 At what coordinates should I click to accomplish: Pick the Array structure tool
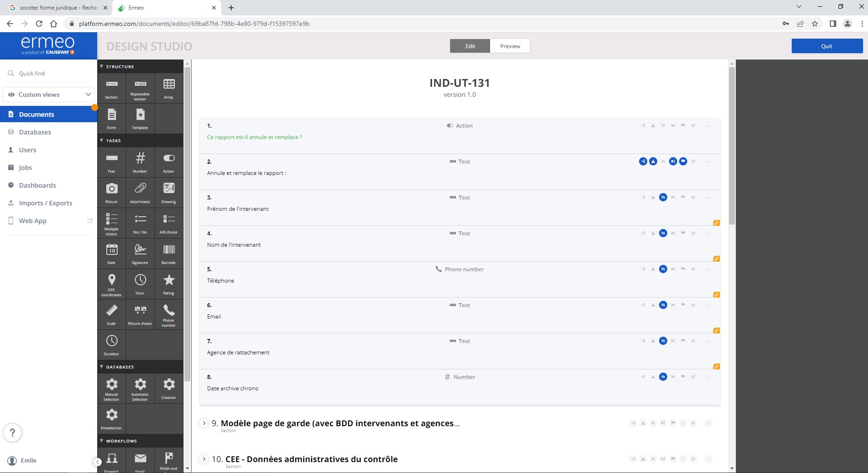pyautogui.click(x=169, y=88)
